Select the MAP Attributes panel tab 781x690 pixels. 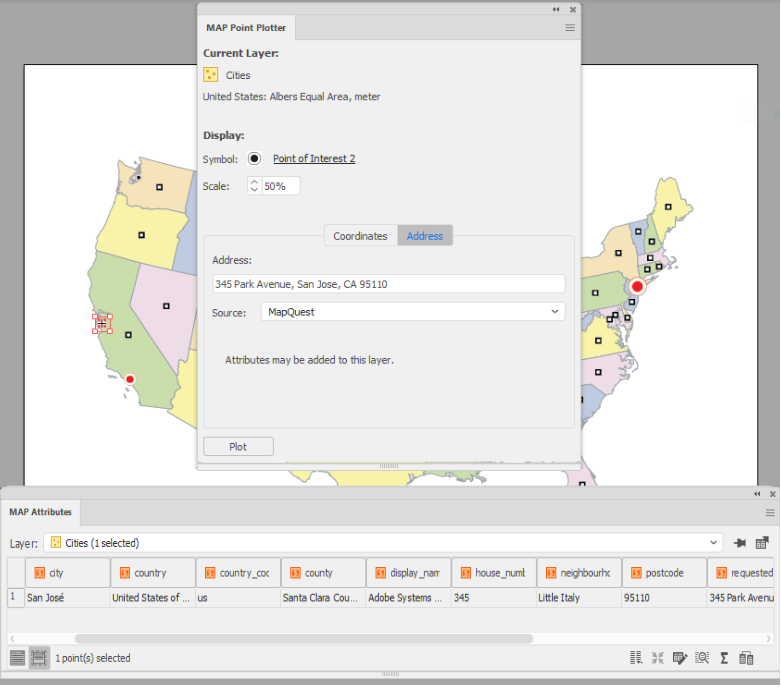point(40,512)
